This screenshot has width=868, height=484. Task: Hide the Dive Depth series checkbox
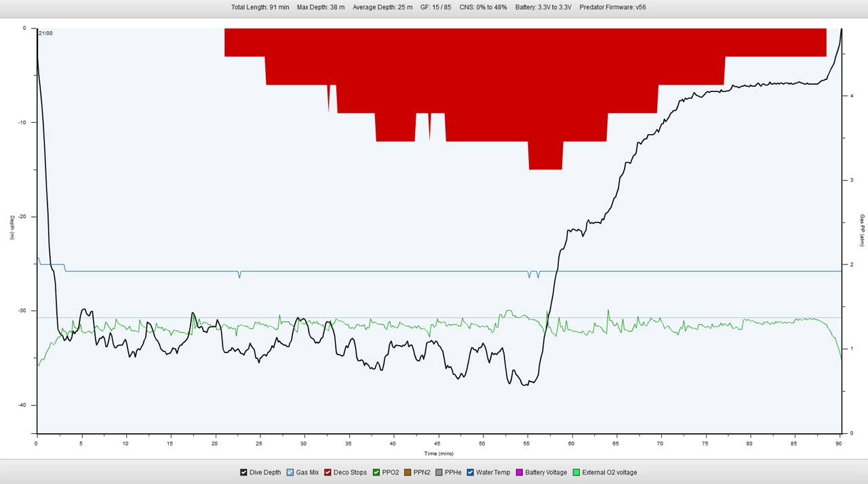point(244,472)
